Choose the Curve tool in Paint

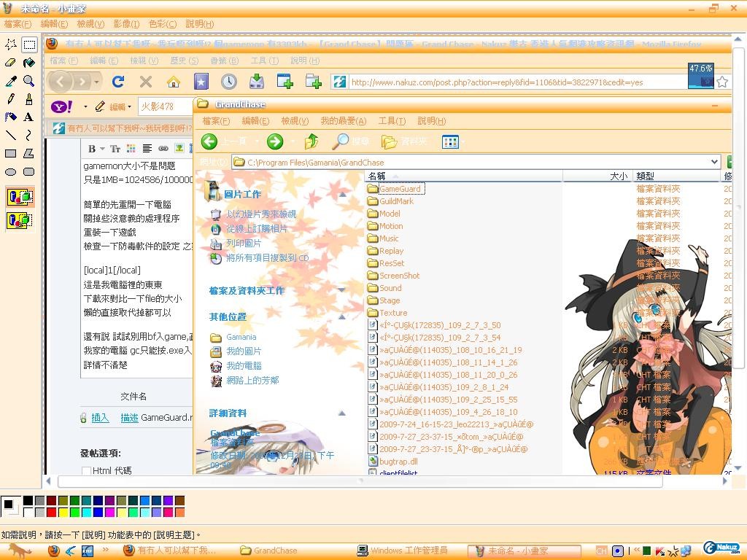pos(29,135)
